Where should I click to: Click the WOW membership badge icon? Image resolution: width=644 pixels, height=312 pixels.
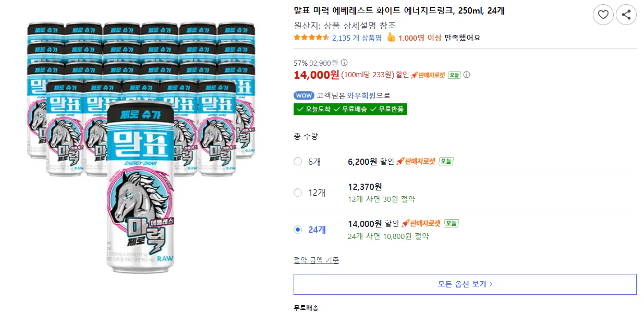click(303, 95)
